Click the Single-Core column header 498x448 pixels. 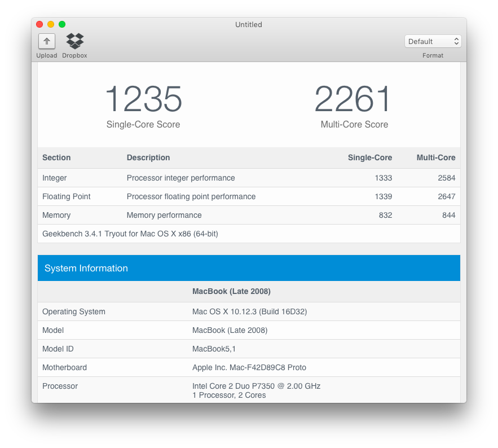pos(370,157)
